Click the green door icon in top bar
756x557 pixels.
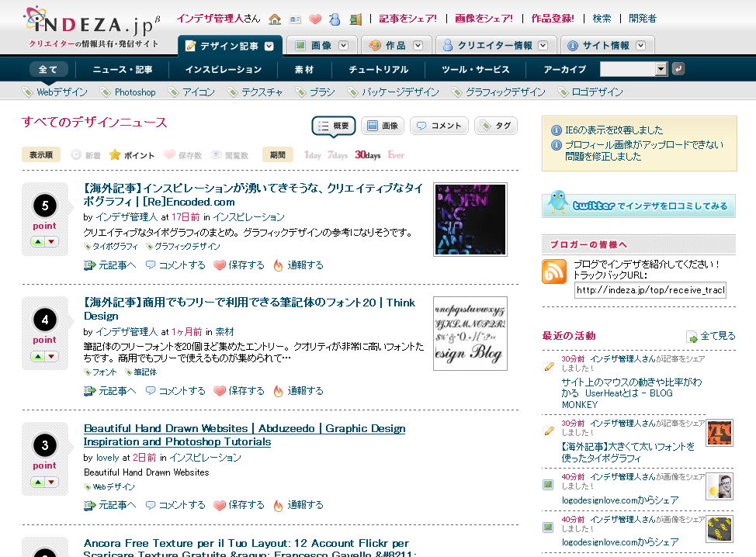point(355,19)
